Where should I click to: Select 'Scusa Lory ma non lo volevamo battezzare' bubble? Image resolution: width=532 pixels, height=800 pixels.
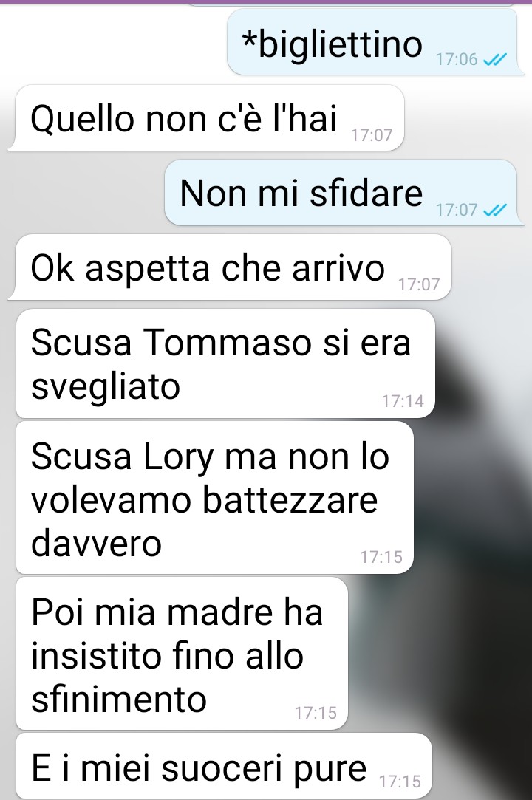214,497
